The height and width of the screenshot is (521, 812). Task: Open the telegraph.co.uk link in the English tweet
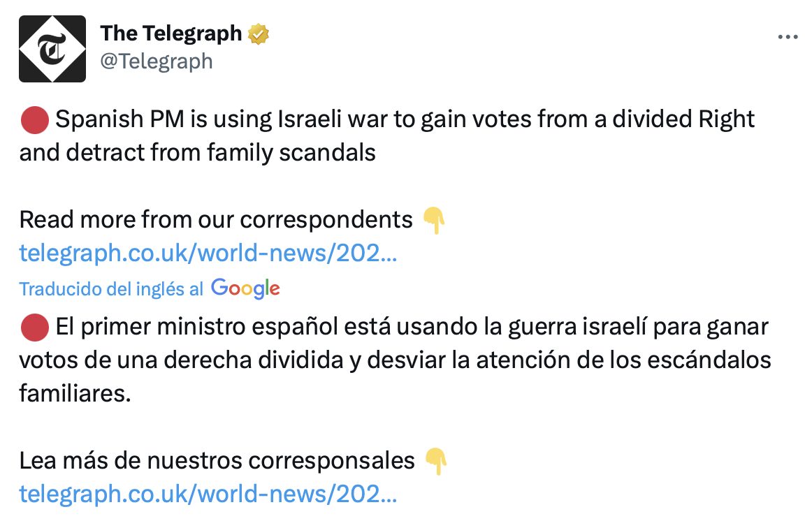(x=208, y=253)
